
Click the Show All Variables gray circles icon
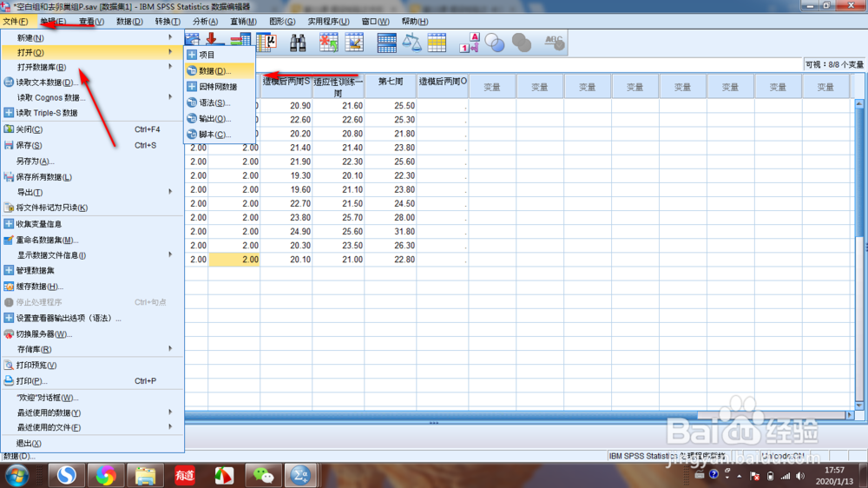pos(522,43)
